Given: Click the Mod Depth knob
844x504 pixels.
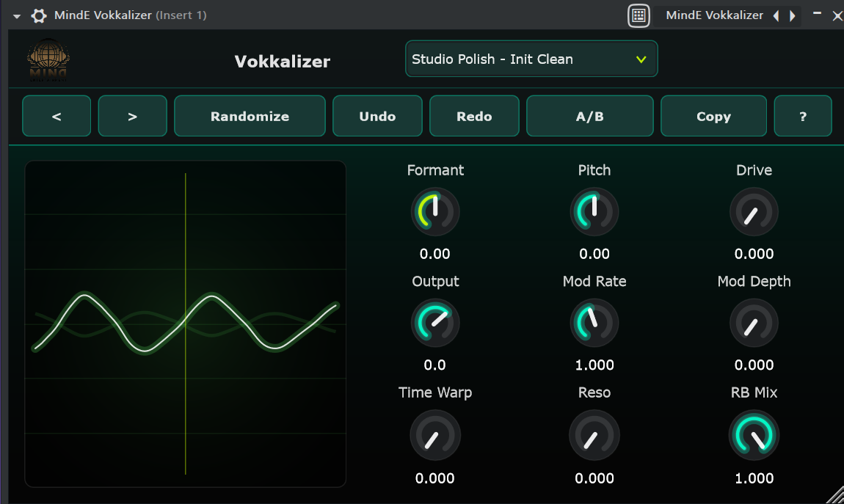Looking at the screenshot, I should click(754, 323).
